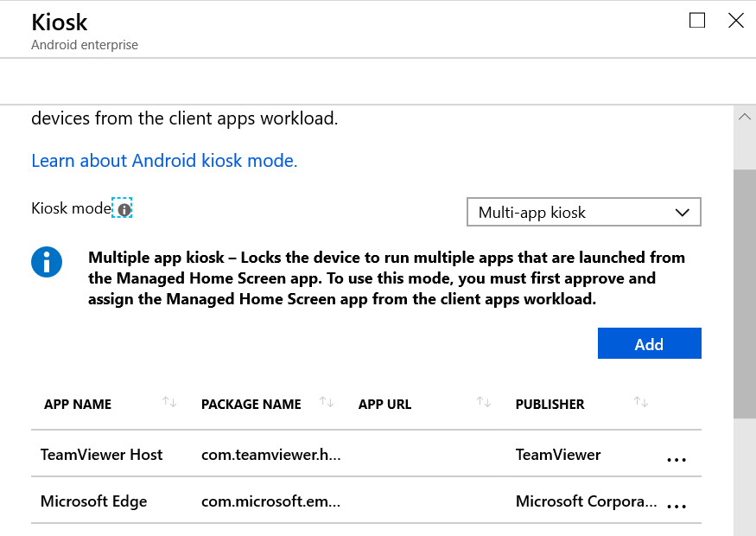Select the TeamViewer Host row
This screenshot has height=536, width=756.
(366, 454)
